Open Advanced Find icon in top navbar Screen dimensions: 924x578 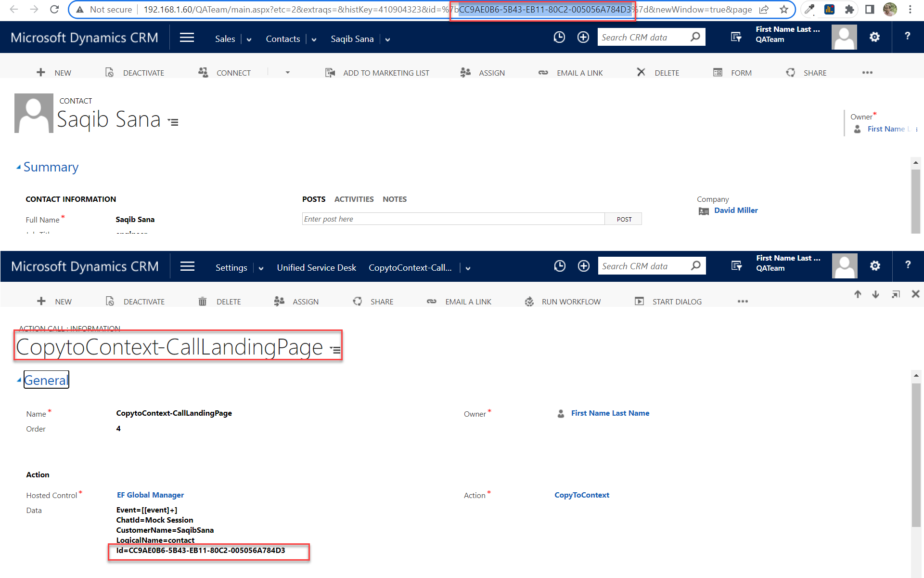pos(736,37)
